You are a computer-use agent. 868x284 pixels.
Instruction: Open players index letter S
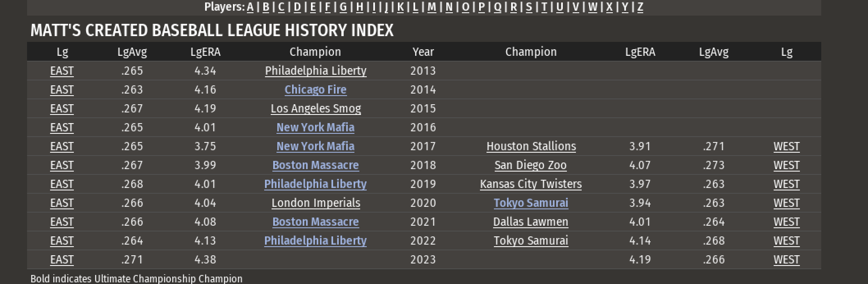tap(529, 7)
